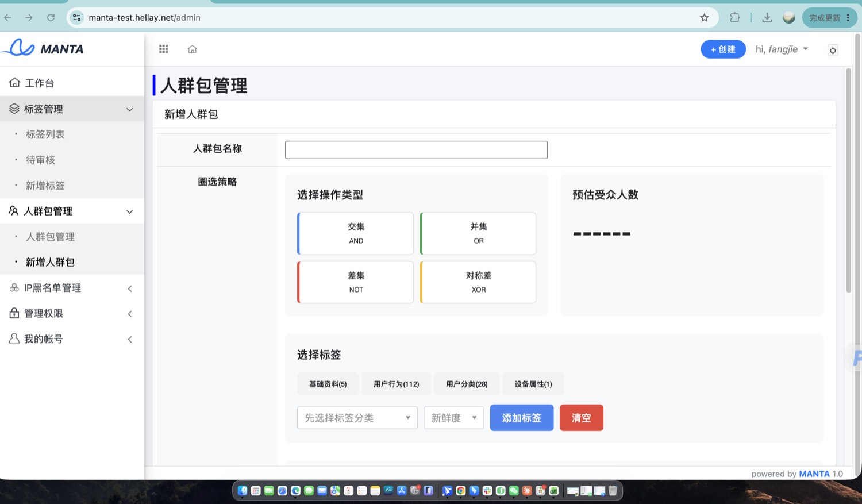Image resolution: width=862 pixels, height=504 pixels.
Task: Expand the IP黑名单管理 menu
Action: pos(72,288)
